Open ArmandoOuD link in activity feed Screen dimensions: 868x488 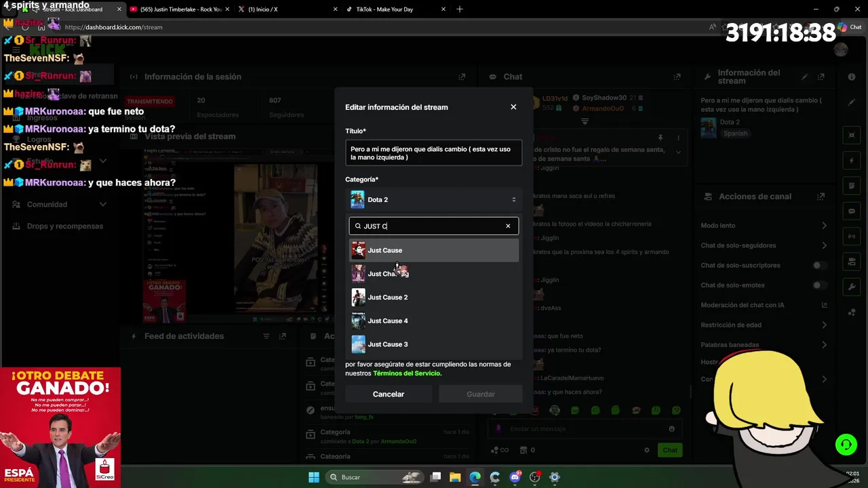399,441
